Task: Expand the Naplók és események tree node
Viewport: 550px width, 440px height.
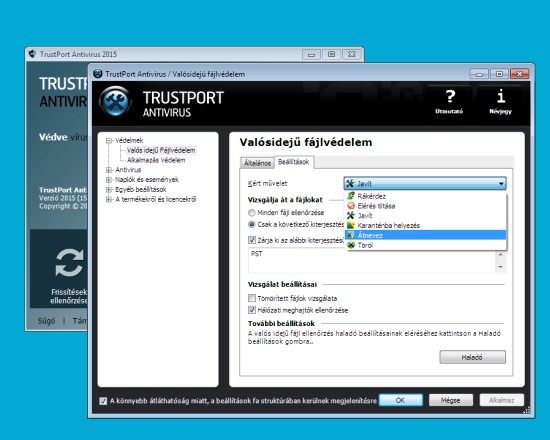Action: [109, 180]
